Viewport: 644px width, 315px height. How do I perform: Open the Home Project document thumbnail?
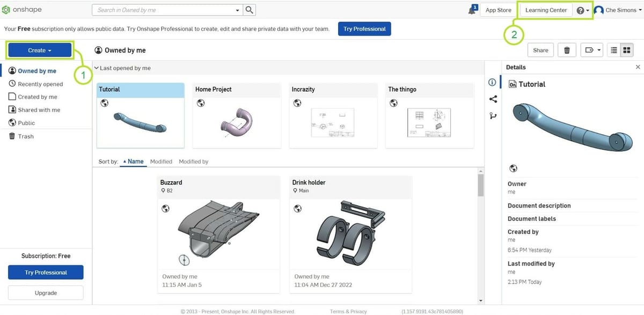point(237,122)
